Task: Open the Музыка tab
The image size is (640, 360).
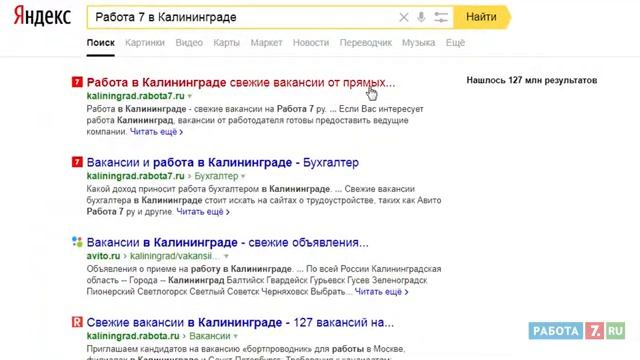Action: (x=418, y=42)
